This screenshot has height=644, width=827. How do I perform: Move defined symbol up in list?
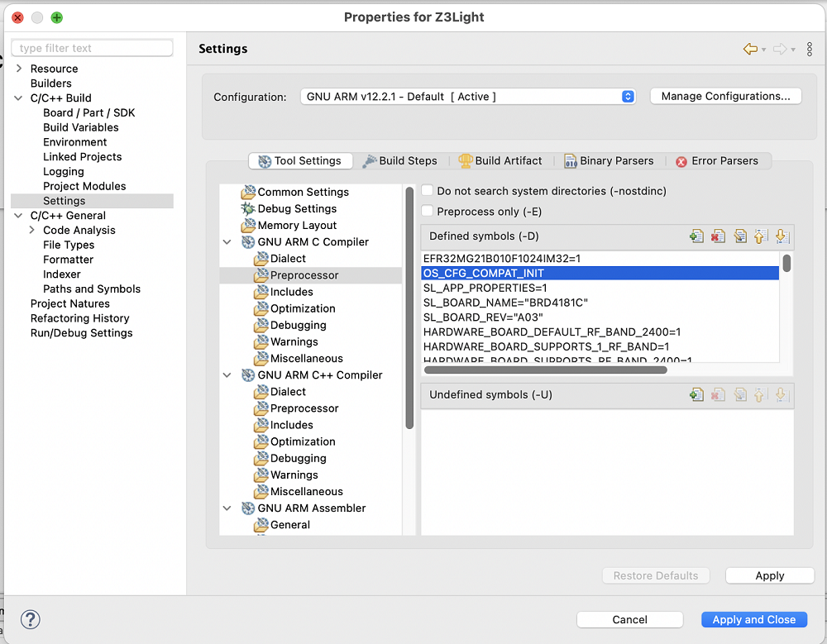[761, 236]
